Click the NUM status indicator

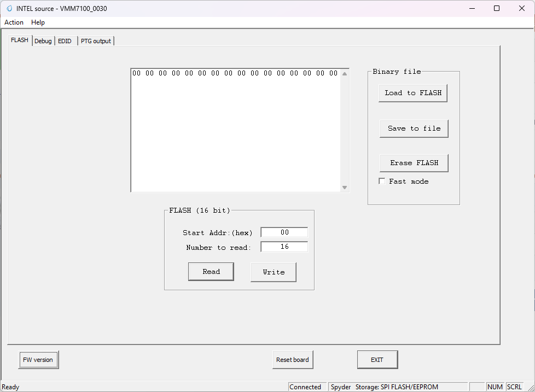(495, 387)
